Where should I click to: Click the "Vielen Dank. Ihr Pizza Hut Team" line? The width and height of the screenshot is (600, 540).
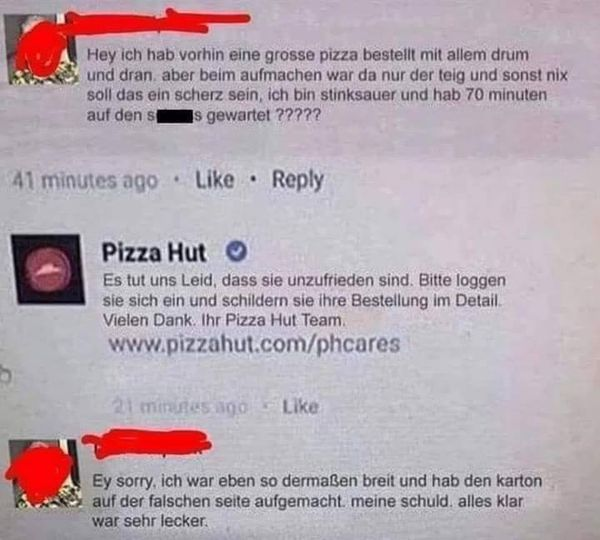[224, 320]
